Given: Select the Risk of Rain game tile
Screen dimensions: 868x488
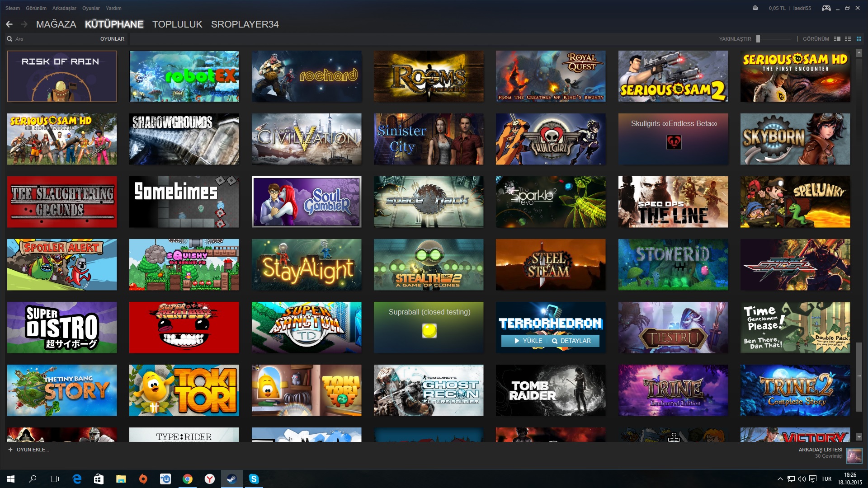Looking at the screenshot, I should point(62,76).
